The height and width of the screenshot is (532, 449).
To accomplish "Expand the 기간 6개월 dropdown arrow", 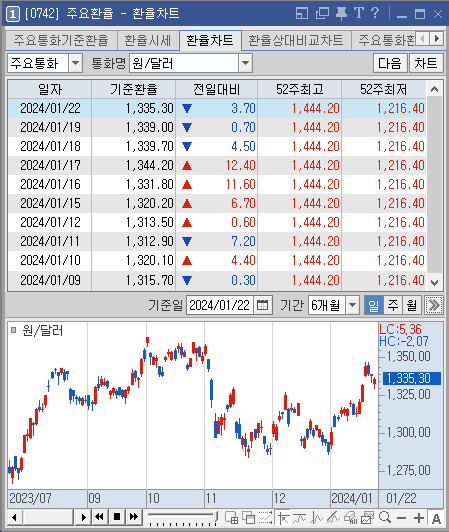I will [353, 305].
